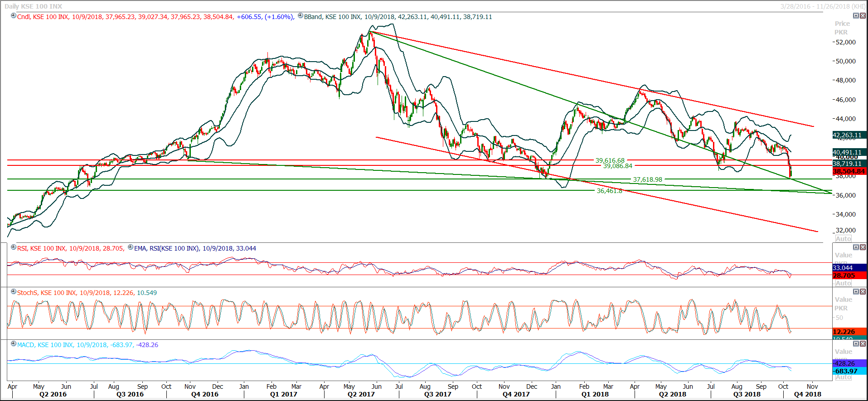Image resolution: width=868 pixels, height=401 pixels.
Task: Click the Cndl series icon in price pane
Action: (x=14, y=16)
